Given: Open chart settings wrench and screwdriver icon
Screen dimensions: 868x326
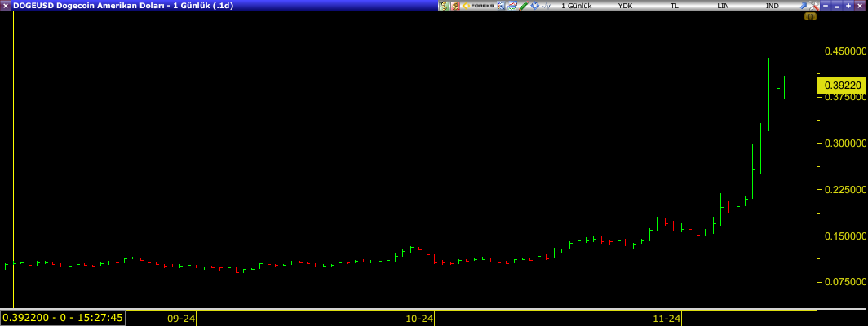Looking at the screenshot, I should pos(813,6).
